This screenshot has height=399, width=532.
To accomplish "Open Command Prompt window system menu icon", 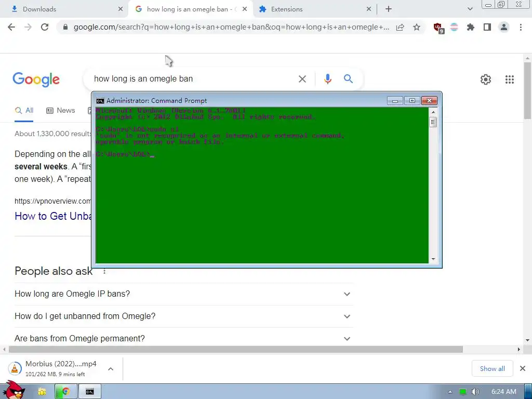I will coord(100,101).
